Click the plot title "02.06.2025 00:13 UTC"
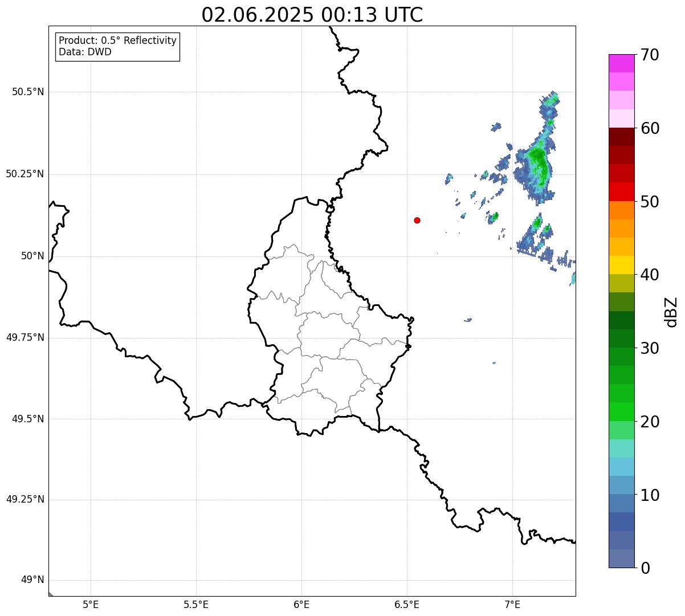685x616 pixels. [312, 15]
